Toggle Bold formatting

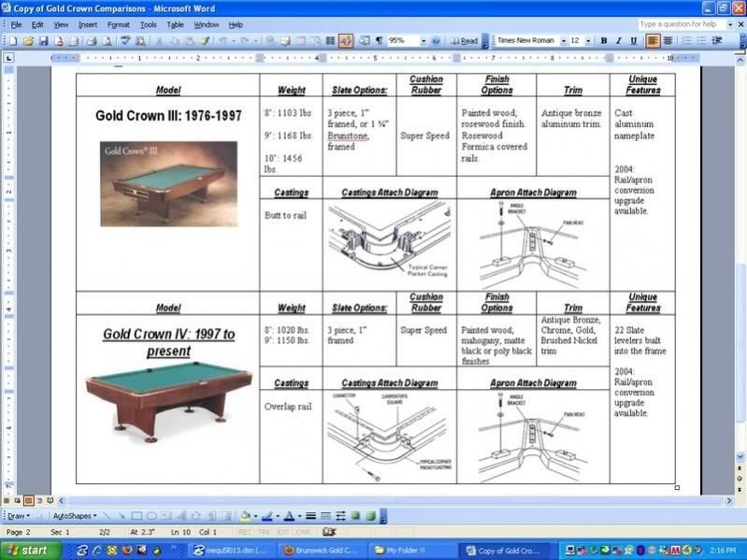pyautogui.click(x=604, y=41)
